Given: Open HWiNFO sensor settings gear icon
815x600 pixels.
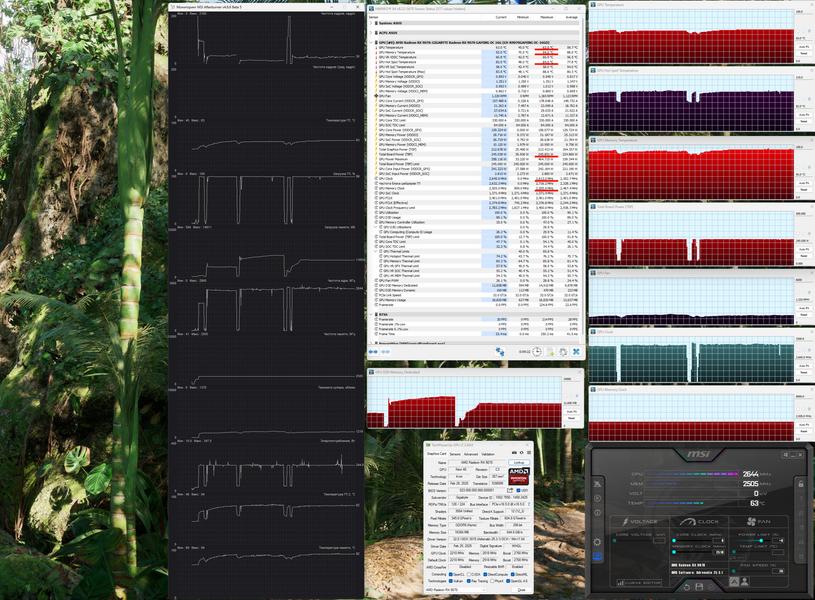Looking at the screenshot, I should [x=563, y=351].
